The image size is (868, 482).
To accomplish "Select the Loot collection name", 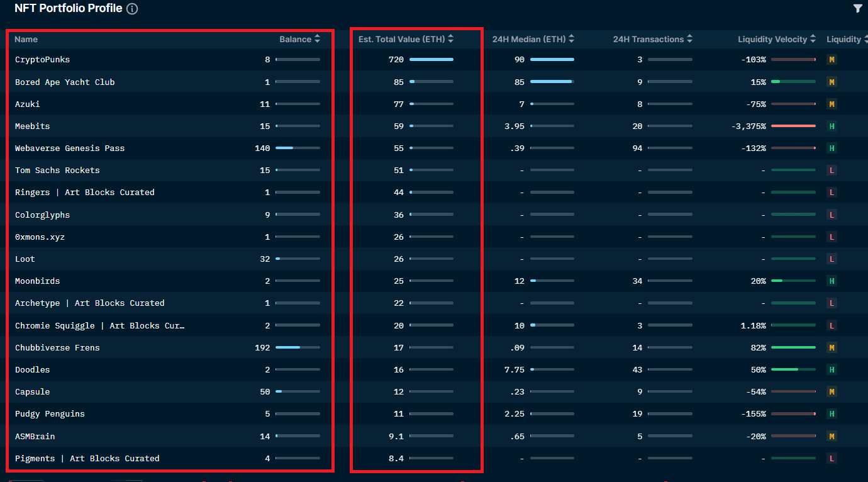I will 25,259.
